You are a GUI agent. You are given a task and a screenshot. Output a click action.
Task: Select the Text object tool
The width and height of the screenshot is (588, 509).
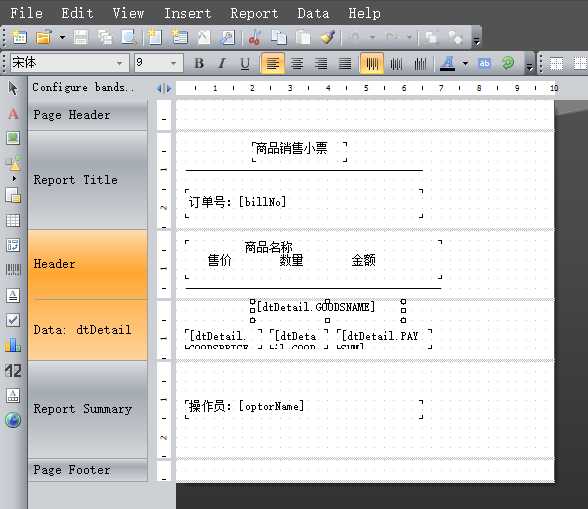pyautogui.click(x=13, y=113)
